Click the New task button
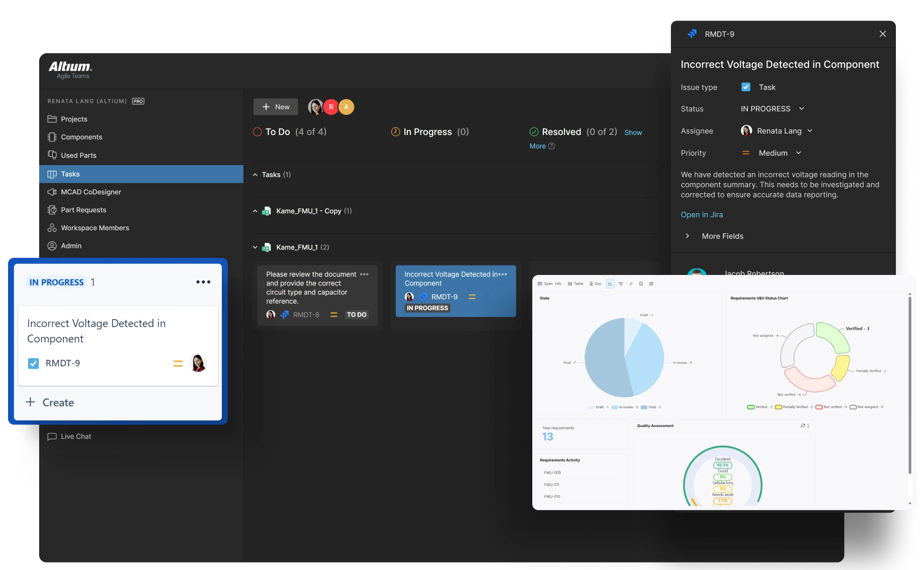Screen dimensions: 924x570 click(x=276, y=107)
